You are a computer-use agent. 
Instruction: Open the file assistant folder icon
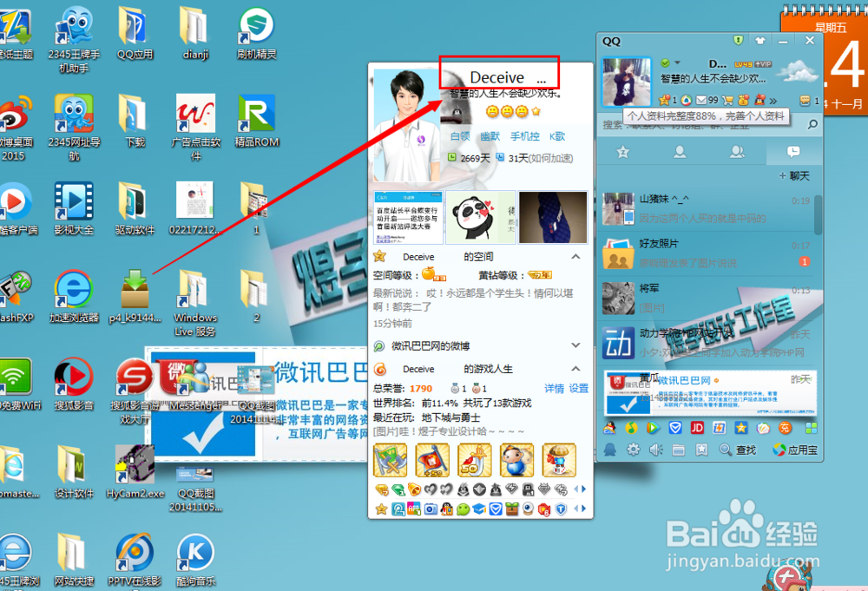click(679, 450)
